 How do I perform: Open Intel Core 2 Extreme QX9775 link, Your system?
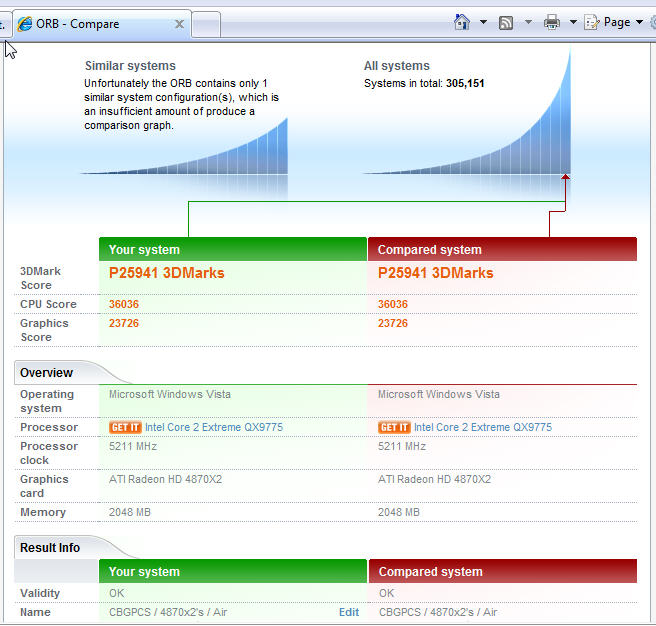coord(214,427)
